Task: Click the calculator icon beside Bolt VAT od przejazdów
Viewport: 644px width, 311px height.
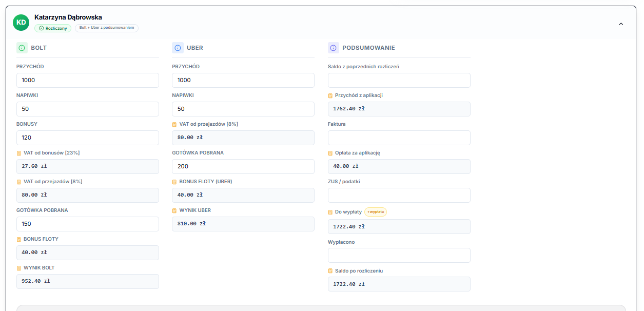Action: [x=19, y=182]
